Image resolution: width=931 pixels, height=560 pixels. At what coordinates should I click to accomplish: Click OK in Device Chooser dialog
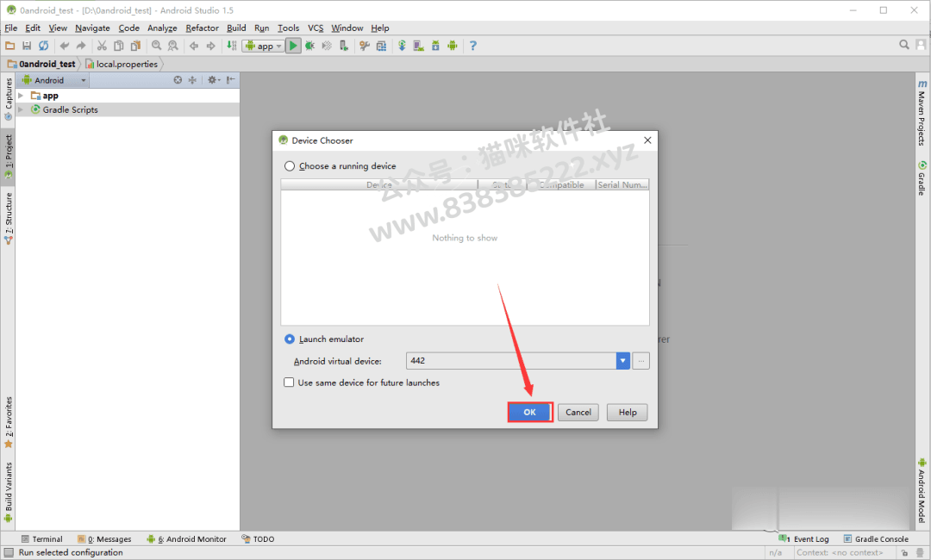pos(529,413)
